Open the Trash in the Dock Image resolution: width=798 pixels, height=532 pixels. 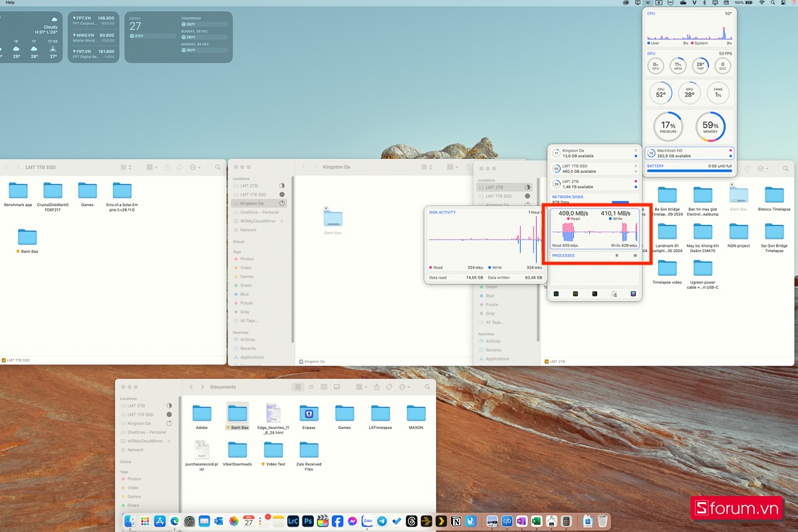604,521
